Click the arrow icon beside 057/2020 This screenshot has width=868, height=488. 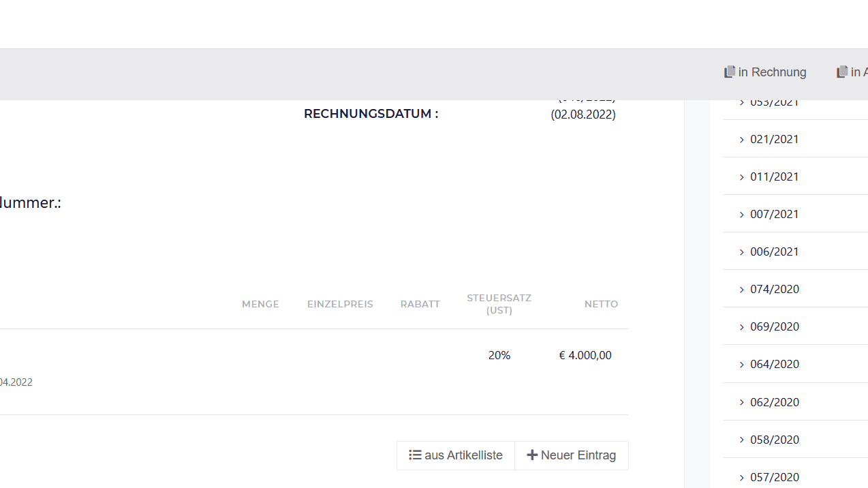742,477
